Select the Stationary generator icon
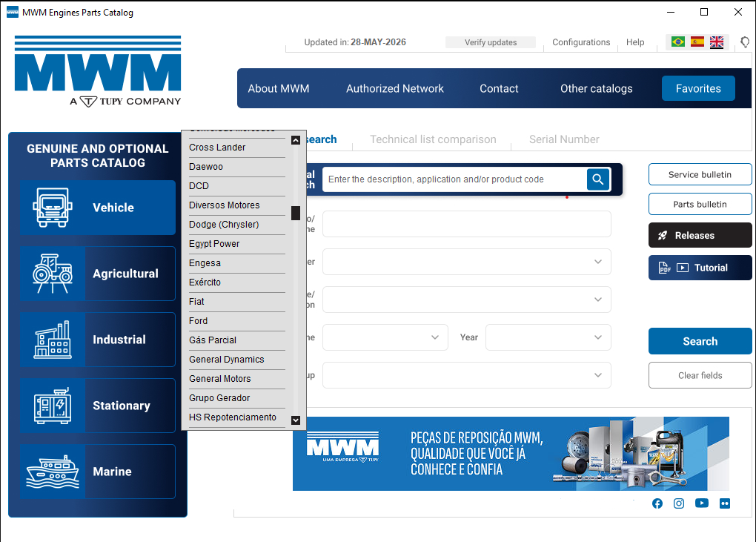Screen dimensions: 756x542 point(53,406)
